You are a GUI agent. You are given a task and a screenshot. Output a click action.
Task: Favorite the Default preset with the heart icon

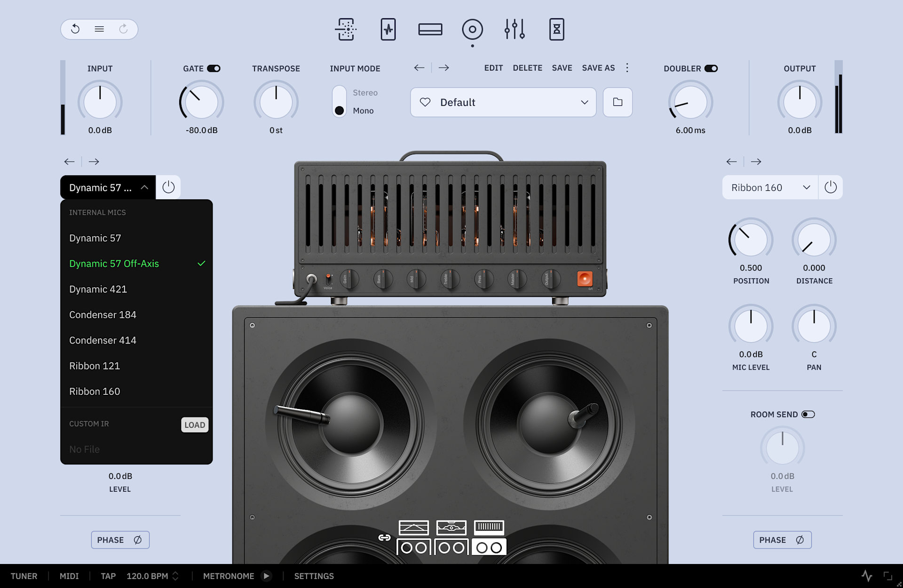(425, 102)
